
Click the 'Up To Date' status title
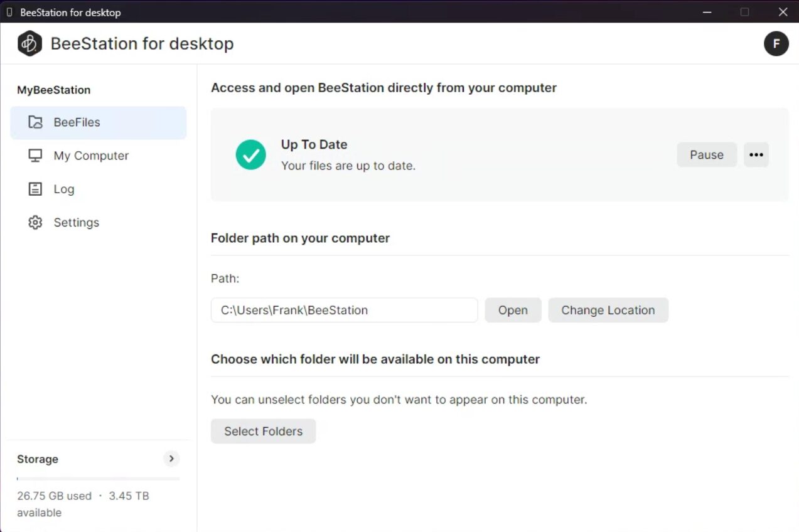click(314, 144)
